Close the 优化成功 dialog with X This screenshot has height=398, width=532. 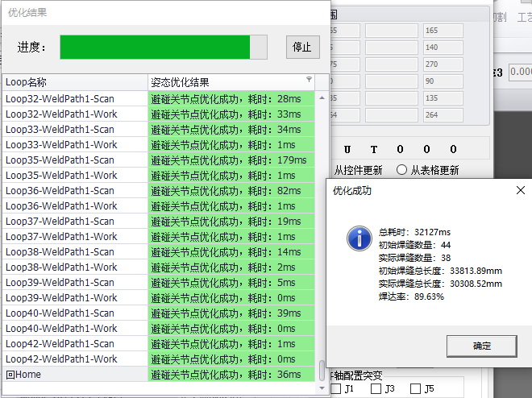pos(520,189)
